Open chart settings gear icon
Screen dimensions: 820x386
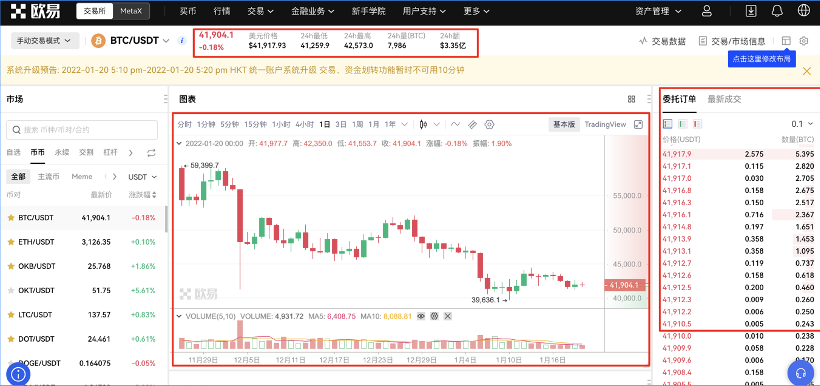pyautogui.click(x=489, y=124)
